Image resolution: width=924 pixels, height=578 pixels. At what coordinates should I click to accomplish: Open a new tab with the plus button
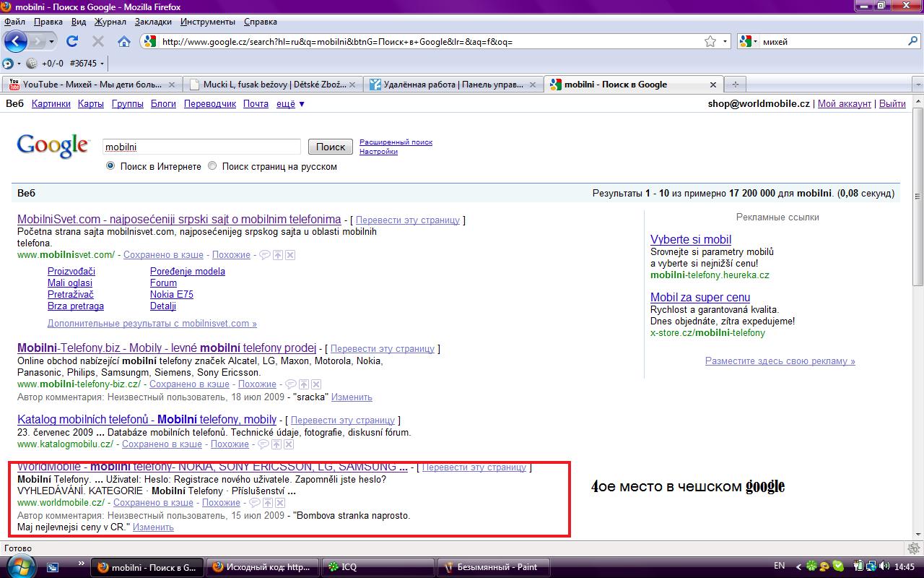[734, 85]
